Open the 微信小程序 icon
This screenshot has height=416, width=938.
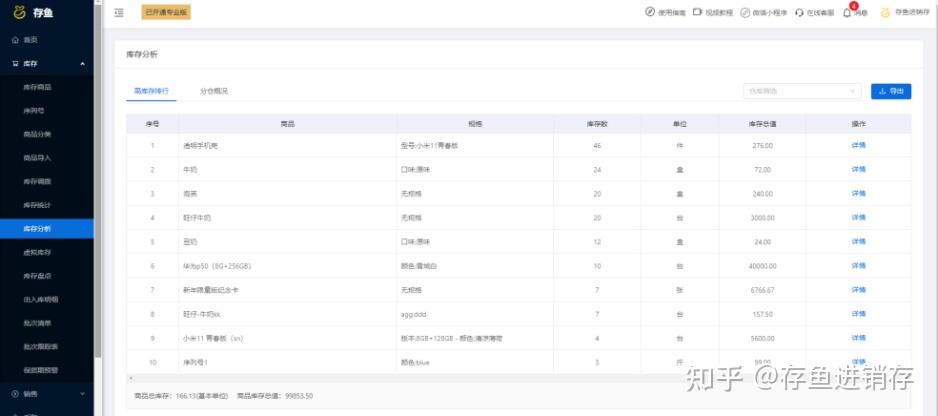click(745, 12)
